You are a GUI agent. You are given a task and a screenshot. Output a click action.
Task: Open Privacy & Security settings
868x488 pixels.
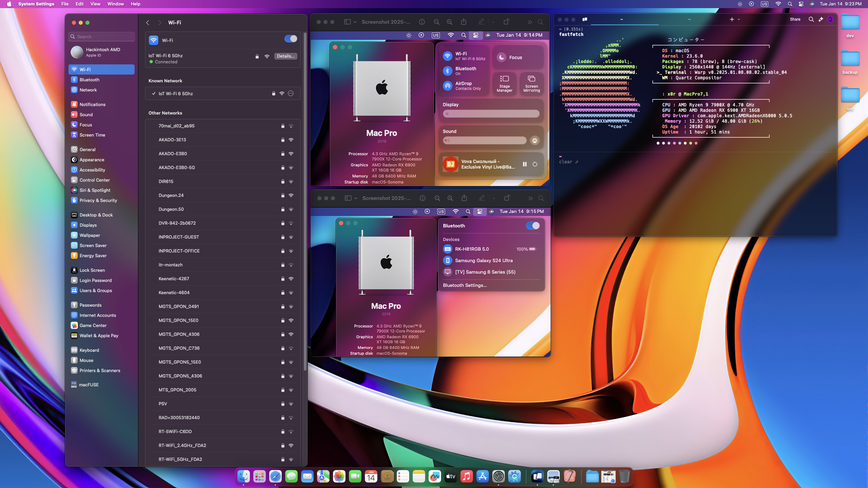tap(98, 200)
